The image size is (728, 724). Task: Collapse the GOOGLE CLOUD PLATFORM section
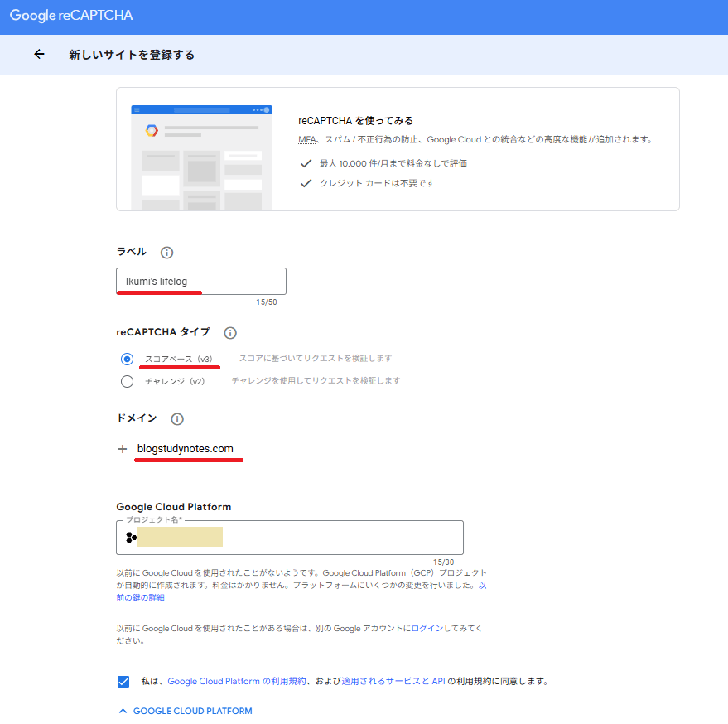186,711
